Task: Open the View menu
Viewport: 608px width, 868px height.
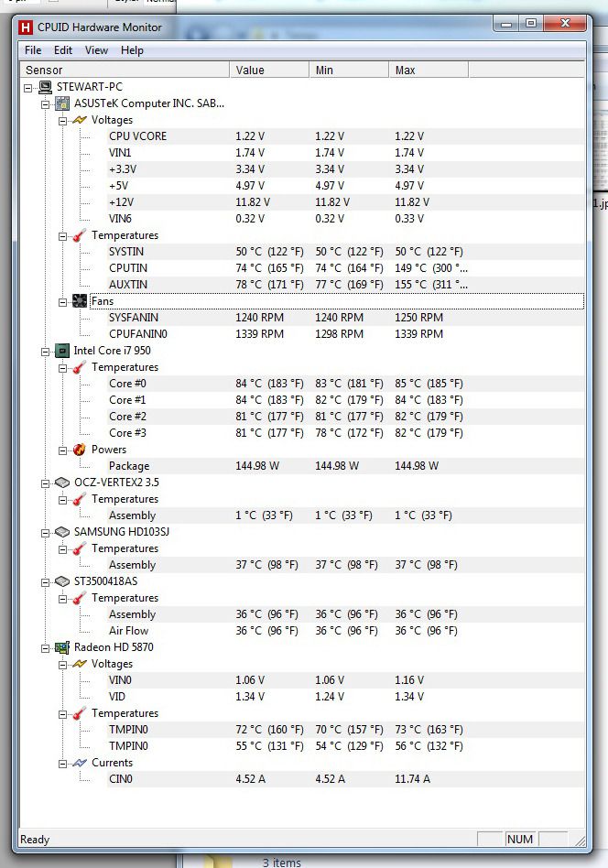Action: [96, 50]
